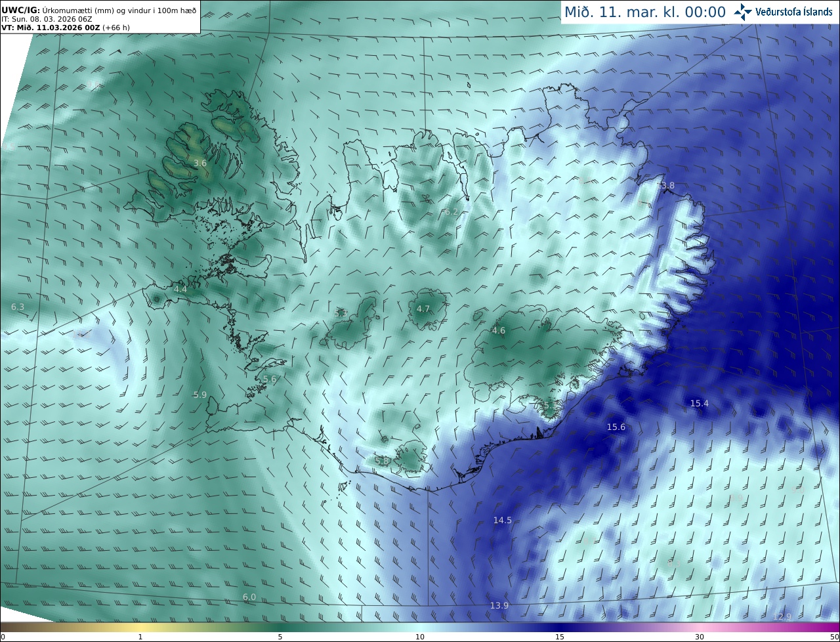Click the 4.6 value on Vatnajökull

coord(499,331)
